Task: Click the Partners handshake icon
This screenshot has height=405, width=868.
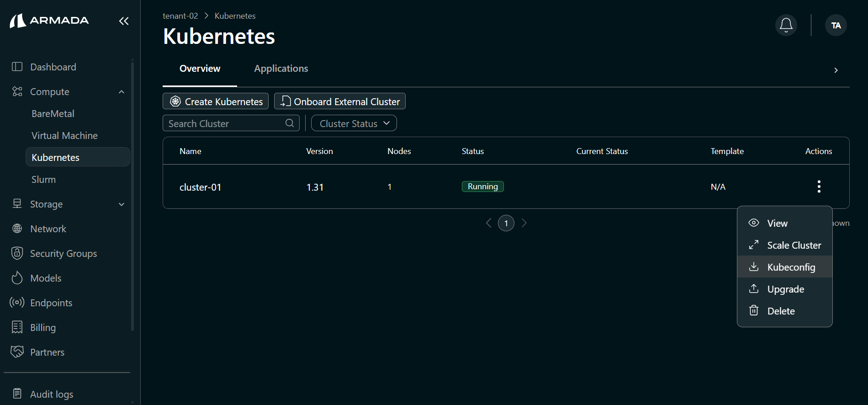Action: coord(17,352)
